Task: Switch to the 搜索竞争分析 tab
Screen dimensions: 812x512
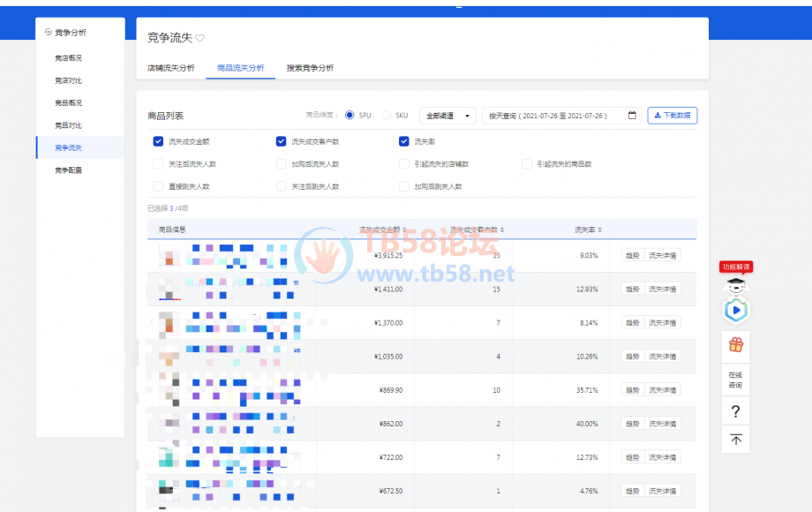Action: [310, 68]
